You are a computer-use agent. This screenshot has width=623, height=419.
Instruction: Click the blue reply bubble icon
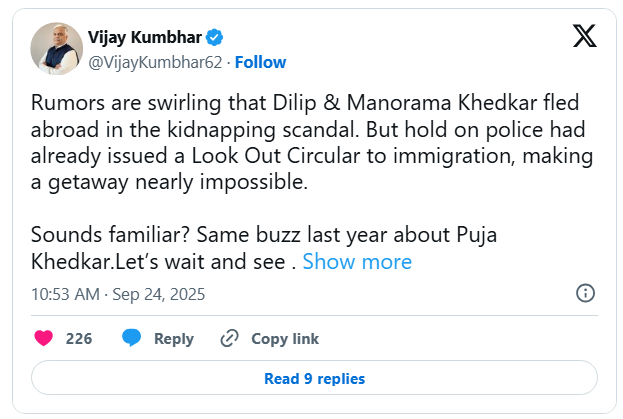(x=131, y=339)
